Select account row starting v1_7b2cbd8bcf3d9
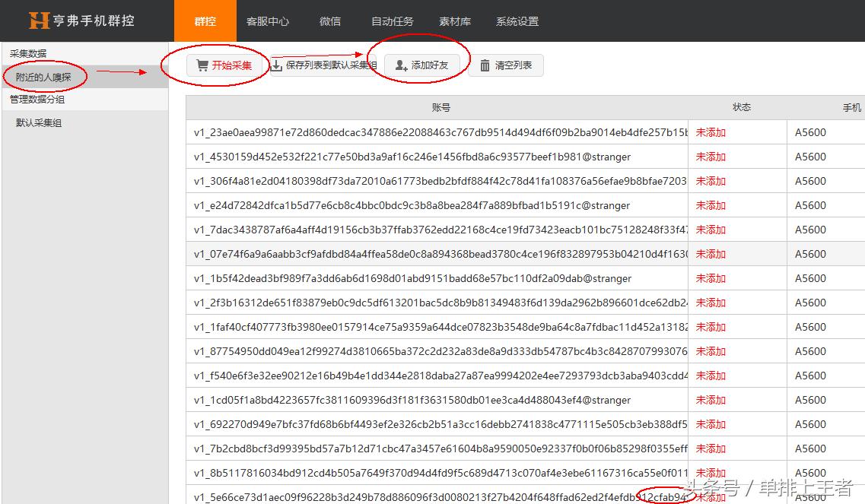Screen dimensions: 865x504 [x=525, y=449]
